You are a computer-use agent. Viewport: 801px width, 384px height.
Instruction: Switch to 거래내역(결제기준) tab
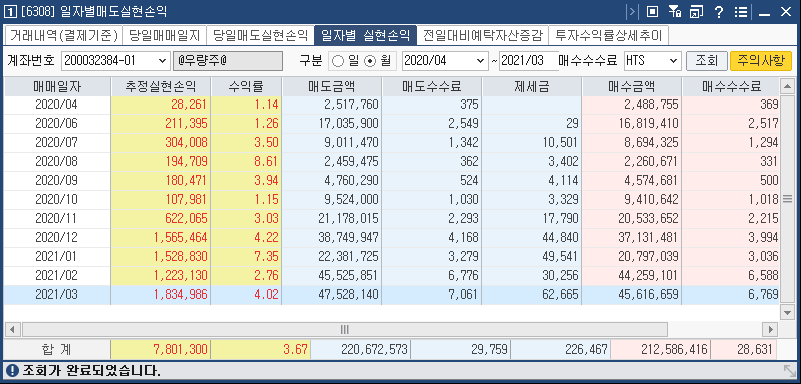click(63, 36)
